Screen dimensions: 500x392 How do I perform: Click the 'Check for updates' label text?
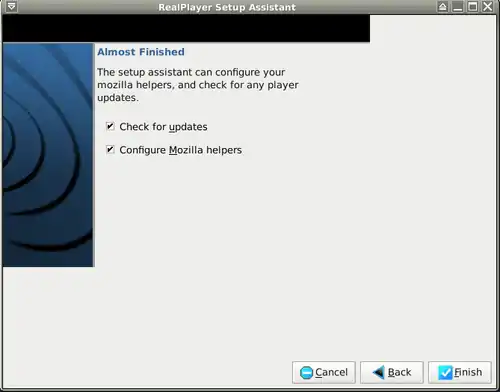(x=163, y=127)
